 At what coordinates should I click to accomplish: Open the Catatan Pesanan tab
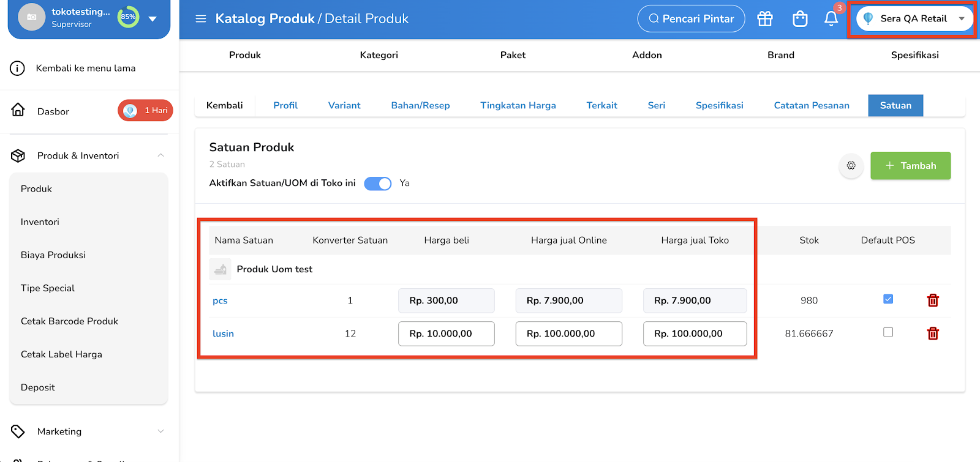pyautogui.click(x=812, y=105)
